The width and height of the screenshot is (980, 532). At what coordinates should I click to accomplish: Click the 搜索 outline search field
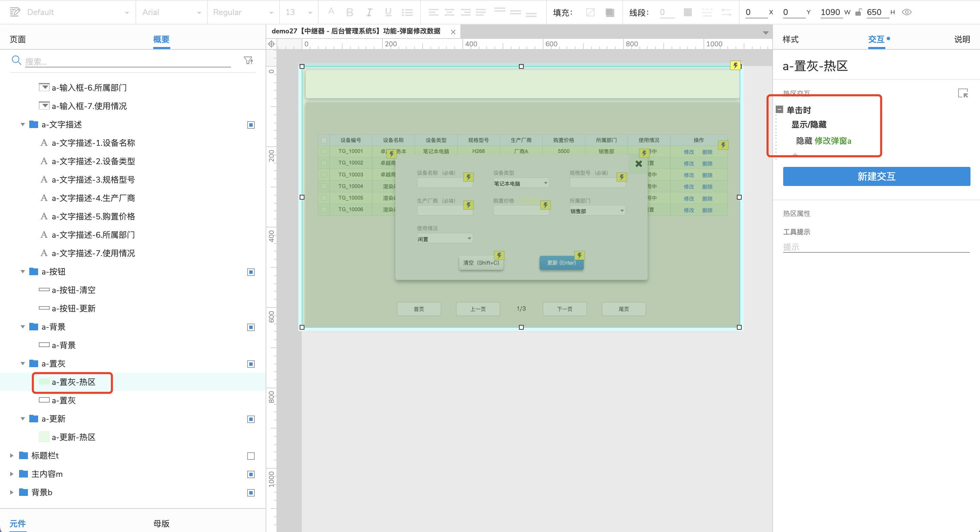click(x=128, y=61)
